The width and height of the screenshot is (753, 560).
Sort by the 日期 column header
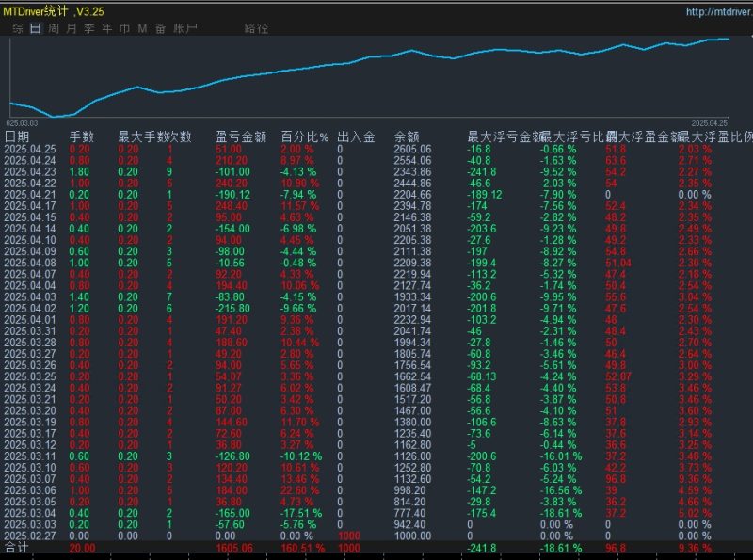click(17, 137)
